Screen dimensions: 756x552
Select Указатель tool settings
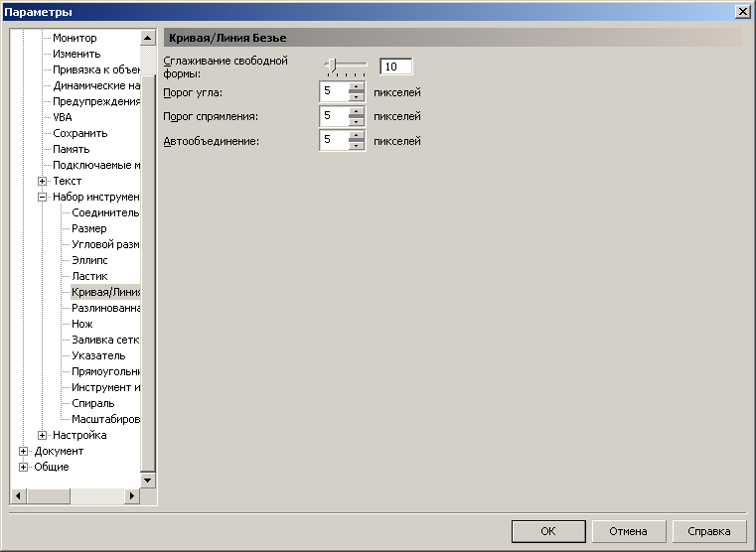(x=98, y=356)
